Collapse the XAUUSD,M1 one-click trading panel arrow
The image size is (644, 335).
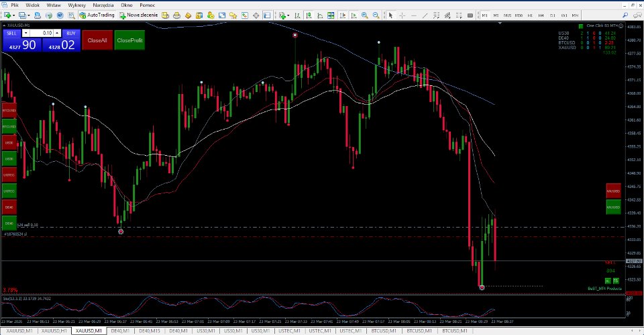pyautogui.click(x=4, y=26)
